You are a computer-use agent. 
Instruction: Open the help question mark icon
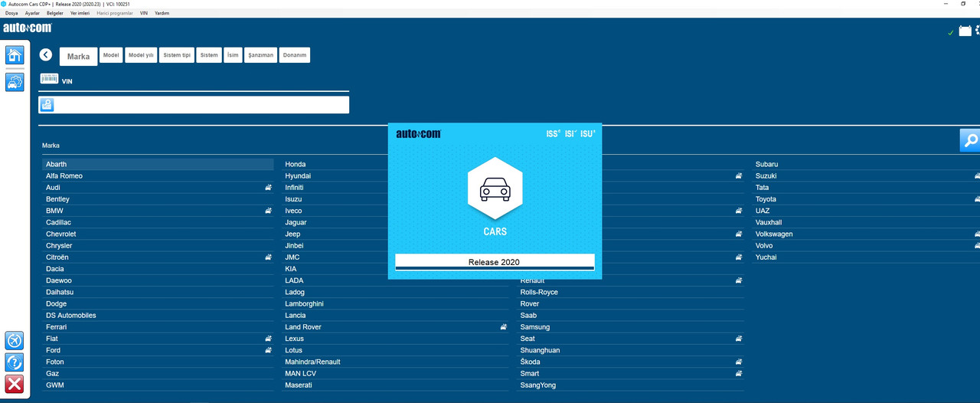[15, 362]
